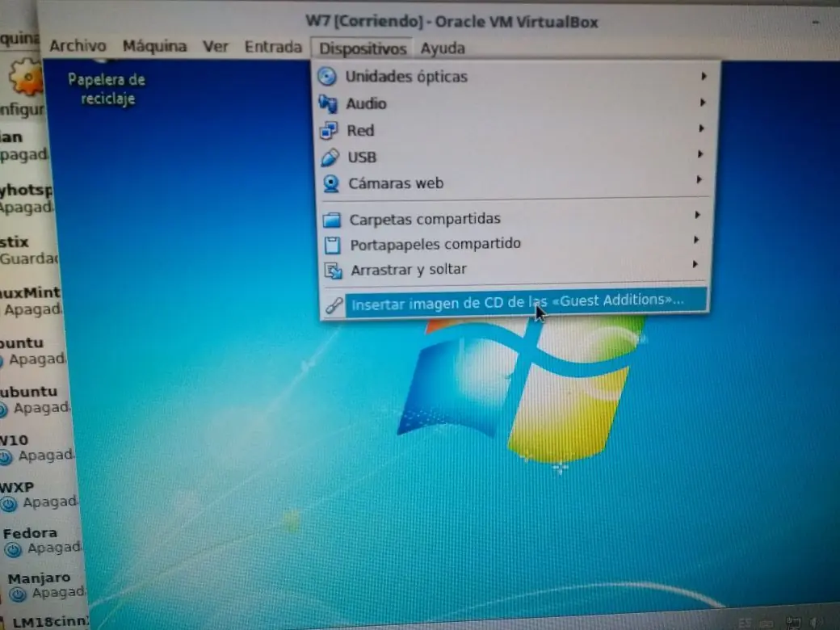
Task: Select Unidades ópticas menu entry
Action: click(x=518, y=76)
